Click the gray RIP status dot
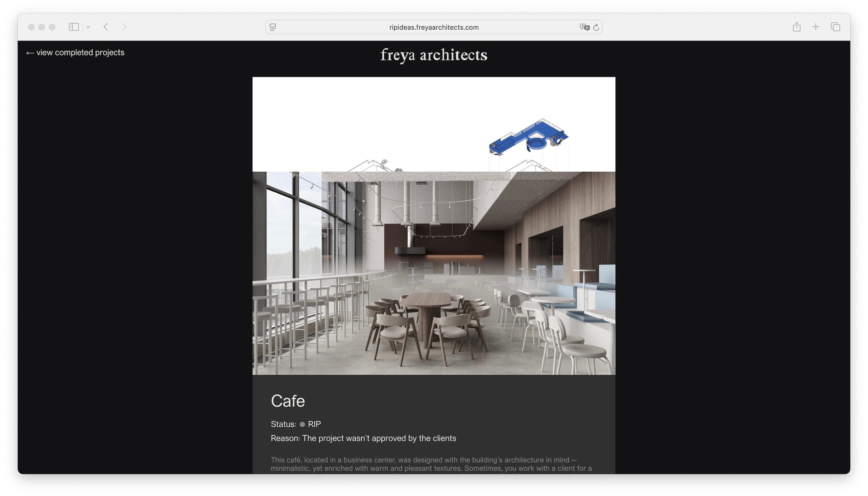Image resolution: width=868 pixels, height=496 pixels. point(302,424)
